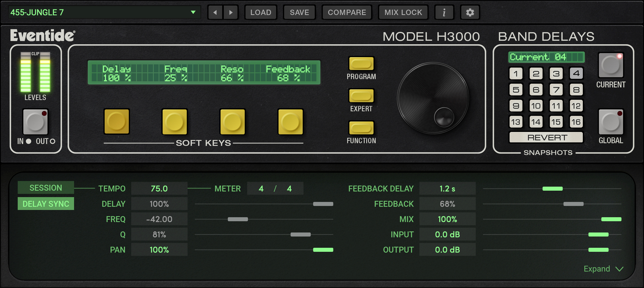This screenshot has height=288, width=644.
Task: Toggle the SESSION tempo button
Action: 46,188
